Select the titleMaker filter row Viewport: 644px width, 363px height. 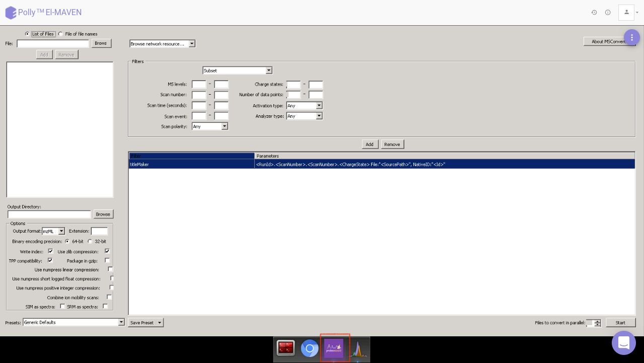click(382, 164)
